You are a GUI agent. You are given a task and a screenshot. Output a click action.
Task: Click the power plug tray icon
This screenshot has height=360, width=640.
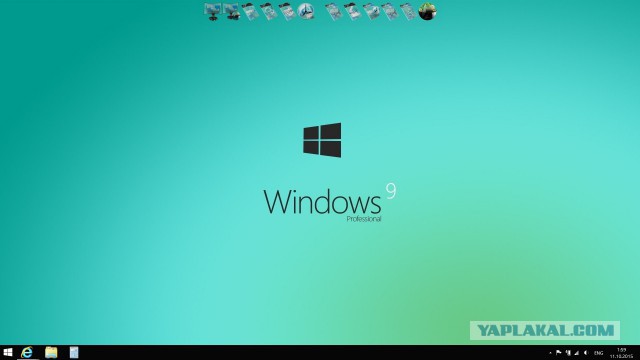pos(568,353)
